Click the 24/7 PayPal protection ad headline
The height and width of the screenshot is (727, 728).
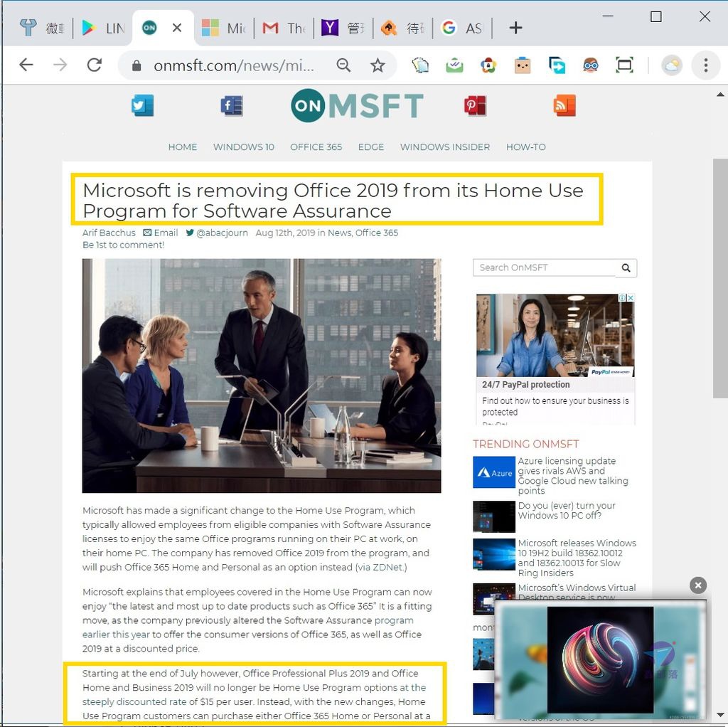coord(525,385)
